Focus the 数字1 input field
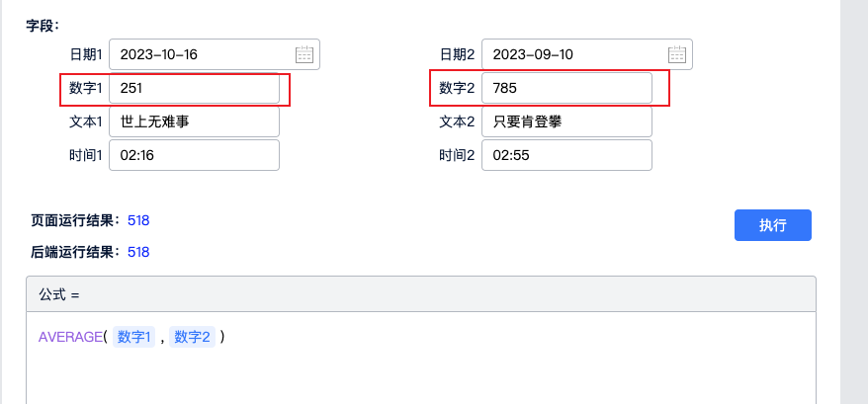Viewport: 868px width, 404px height. pyautogui.click(x=194, y=88)
